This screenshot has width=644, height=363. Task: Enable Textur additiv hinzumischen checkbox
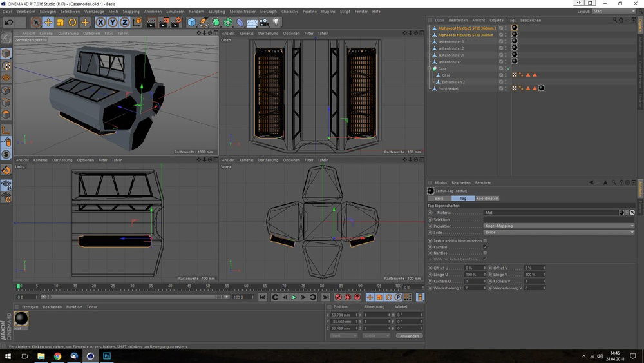coord(485,240)
